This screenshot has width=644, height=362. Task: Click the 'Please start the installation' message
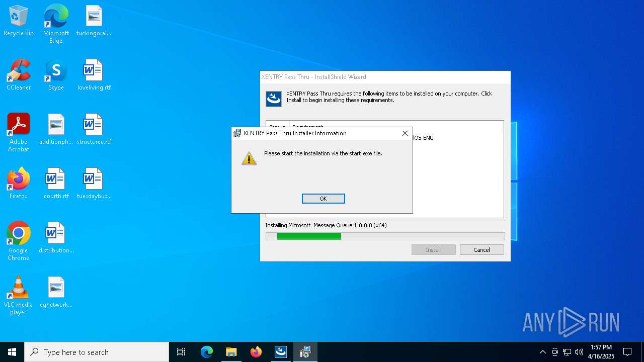[323, 153]
